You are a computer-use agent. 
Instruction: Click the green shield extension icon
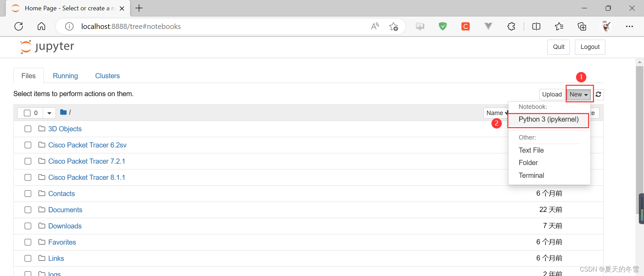(443, 26)
